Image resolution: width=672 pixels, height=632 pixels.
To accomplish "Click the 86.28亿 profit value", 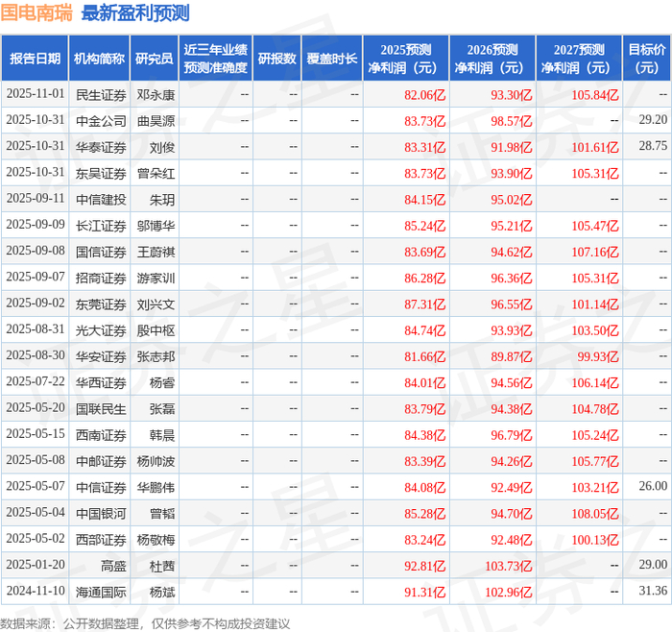I will 424,278.
